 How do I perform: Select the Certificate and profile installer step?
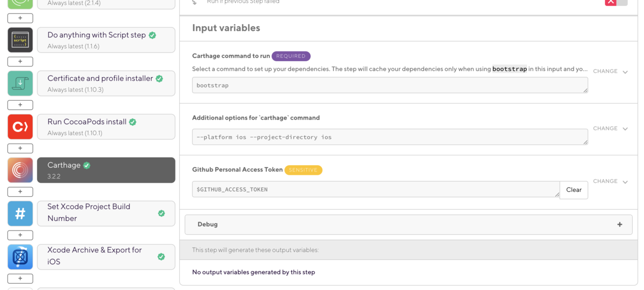[106, 84]
